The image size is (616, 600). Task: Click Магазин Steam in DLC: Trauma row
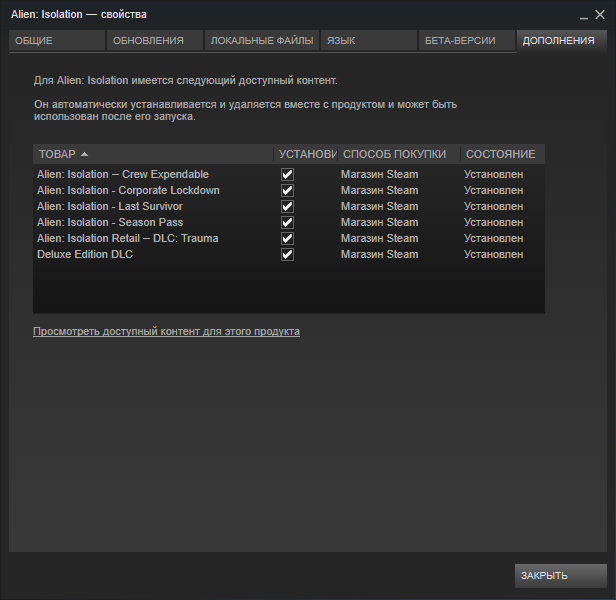(380, 239)
